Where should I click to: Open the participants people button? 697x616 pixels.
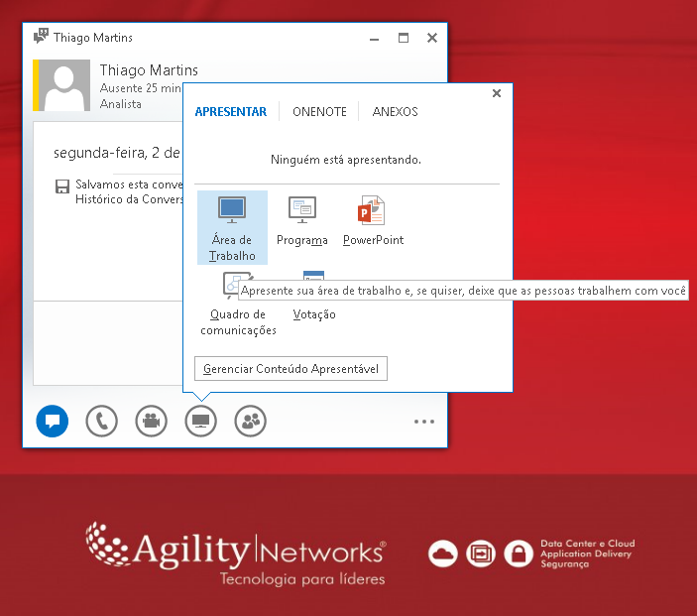(x=250, y=422)
